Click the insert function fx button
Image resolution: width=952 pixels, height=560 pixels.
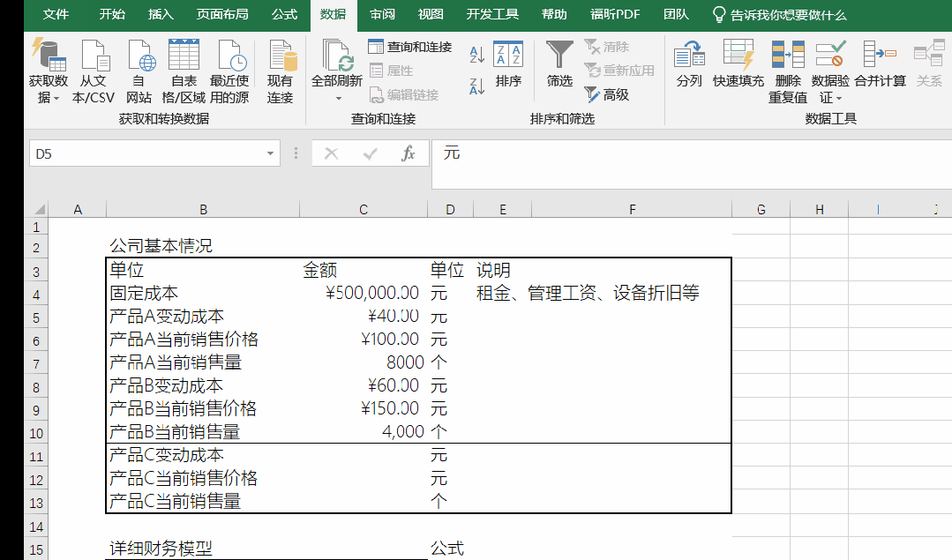pos(408,153)
